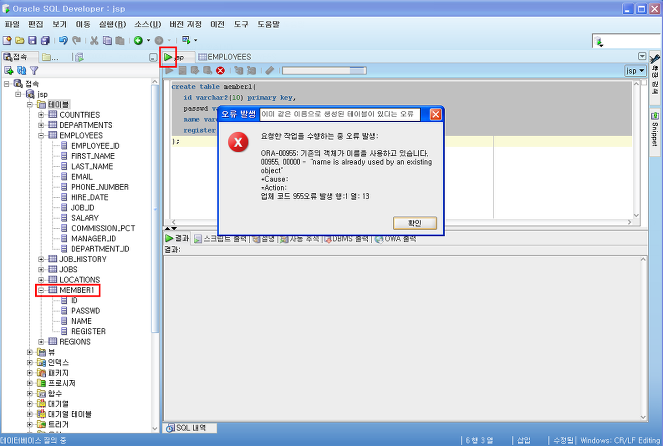Open the 버전 지정 menu
Image resolution: width=663 pixels, height=446 pixels.
[186, 24]
